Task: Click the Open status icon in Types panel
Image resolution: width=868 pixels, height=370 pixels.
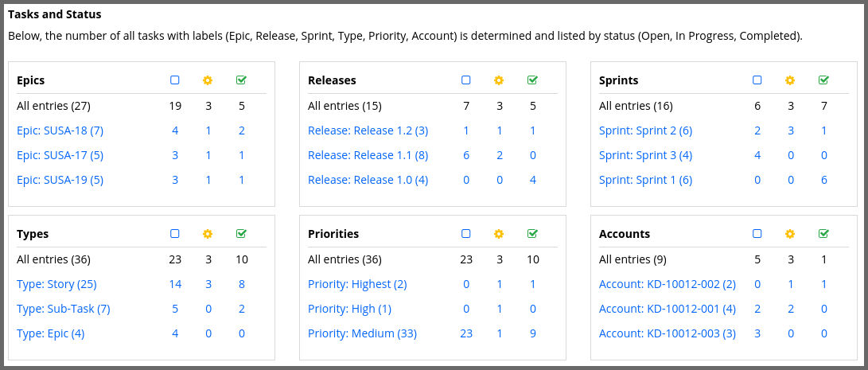Action: [175, 234]
